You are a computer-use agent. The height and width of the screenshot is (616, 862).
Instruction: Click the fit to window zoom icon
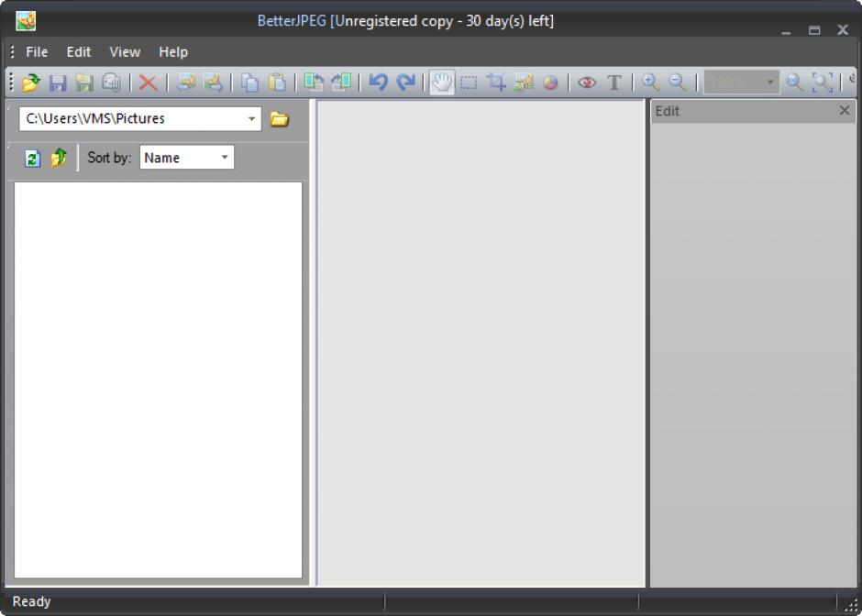[x=823, y=82]
